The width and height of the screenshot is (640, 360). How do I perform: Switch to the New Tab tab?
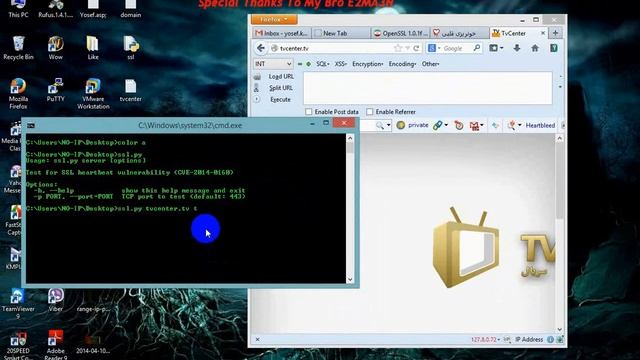(341, 33)
